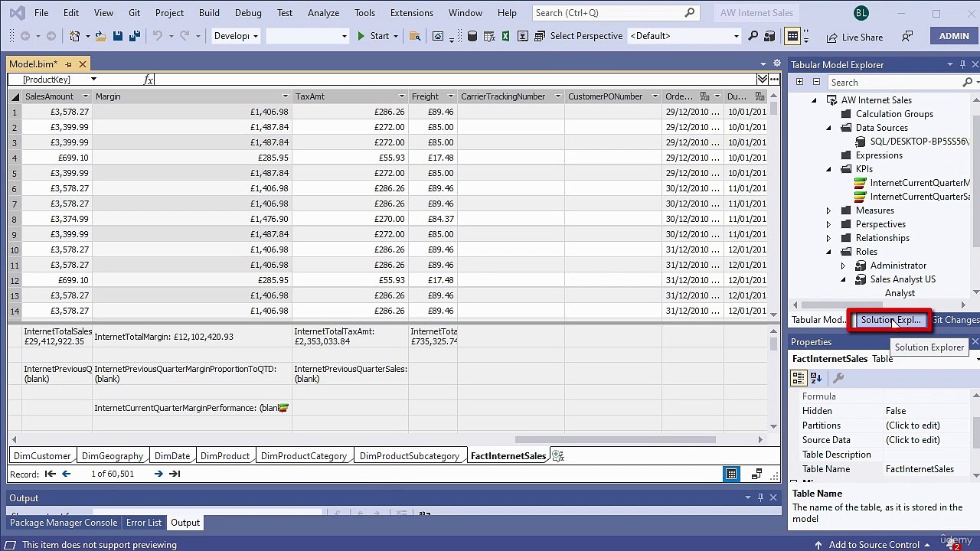The width and height of the screenshot is (980, 551).
Task: Click the data grid horizontal scrollbar
Action: tap(616, 440)
